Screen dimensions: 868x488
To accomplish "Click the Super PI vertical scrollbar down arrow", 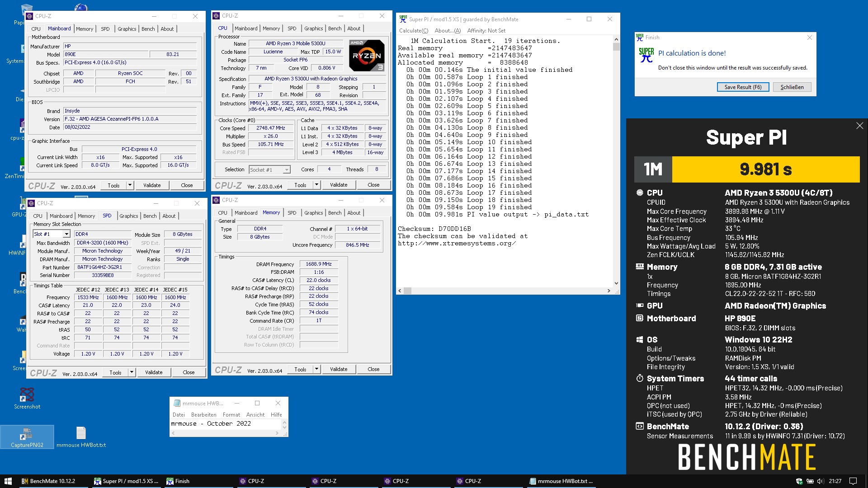I will click(x=616, y=283).
